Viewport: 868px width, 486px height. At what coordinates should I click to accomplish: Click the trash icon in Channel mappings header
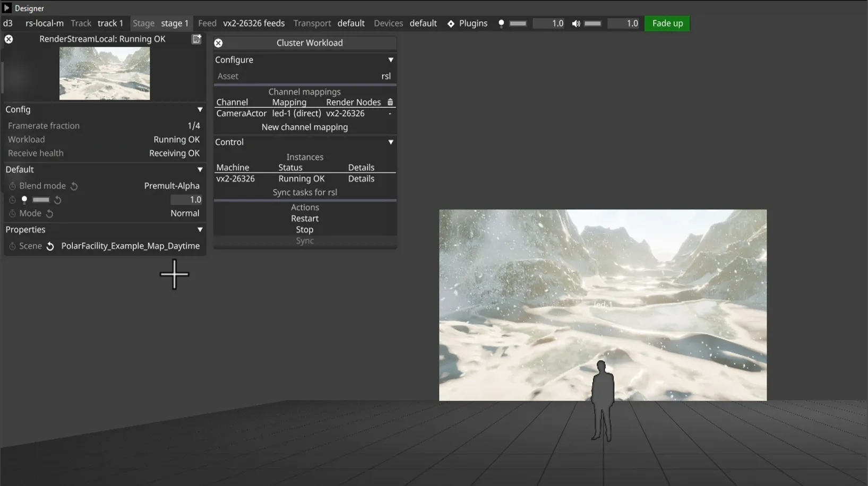(x=390, y=101)
